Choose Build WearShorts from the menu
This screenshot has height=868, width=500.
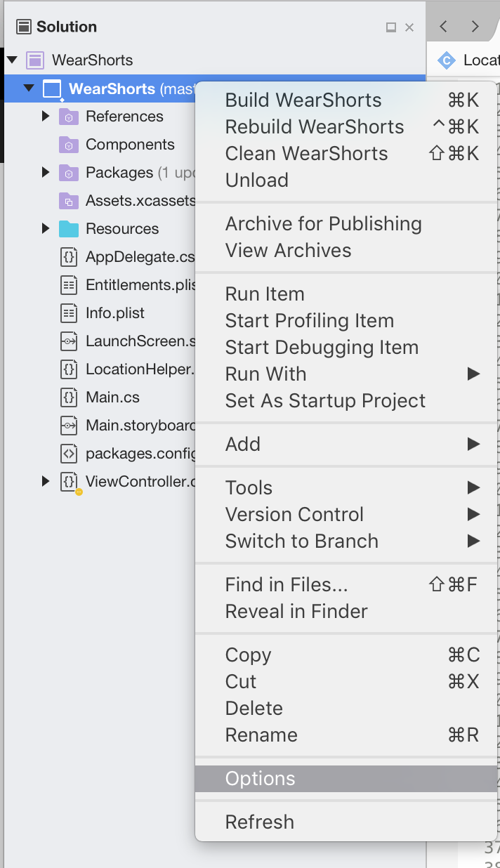tap(303, 100)
